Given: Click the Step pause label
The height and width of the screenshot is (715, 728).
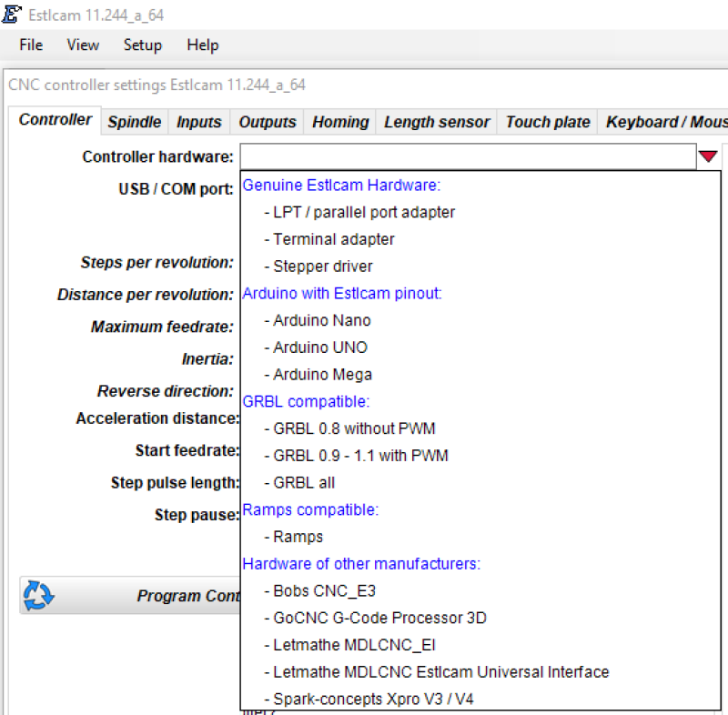Looking at the screenshot, I should 197,515.
